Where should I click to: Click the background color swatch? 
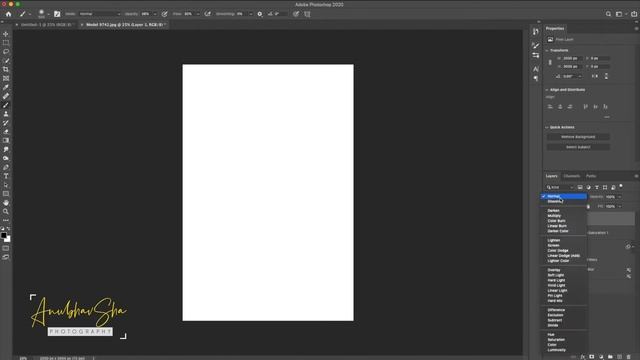pyautogui.click(x=8, y=239)
